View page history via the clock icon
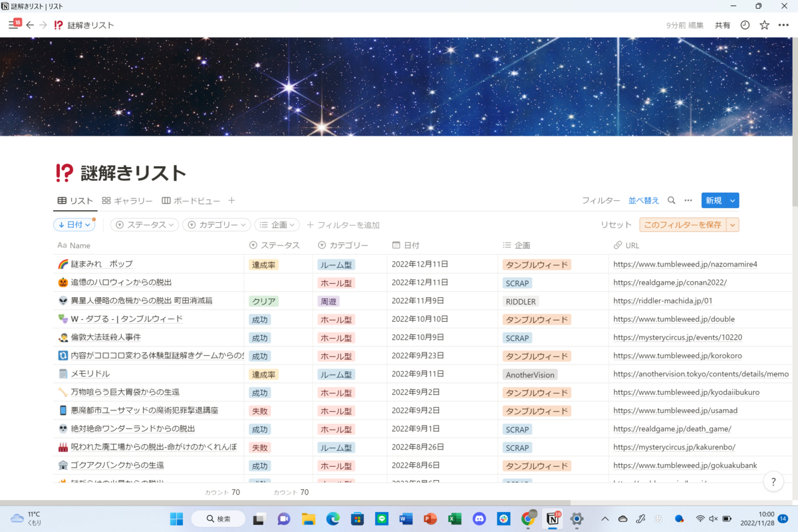The width and height of the screenshot is (798, 532). point(743,25)
